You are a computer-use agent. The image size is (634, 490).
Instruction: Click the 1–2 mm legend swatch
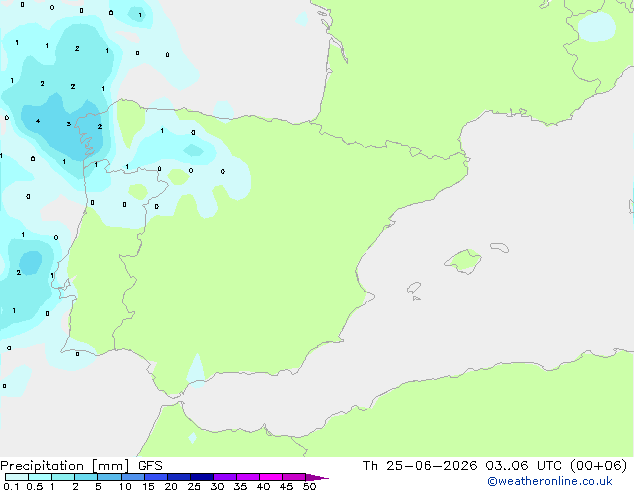[63, 477]
